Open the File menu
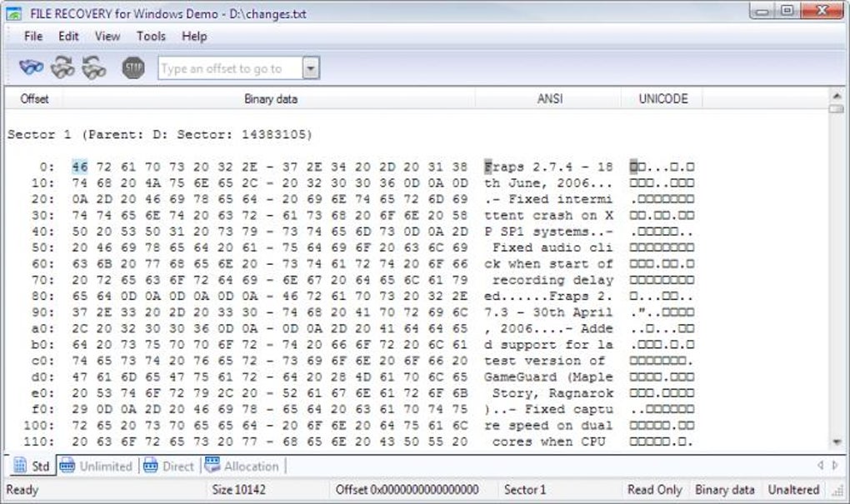The height and width of the screenshot is (504, 850). 33,37
